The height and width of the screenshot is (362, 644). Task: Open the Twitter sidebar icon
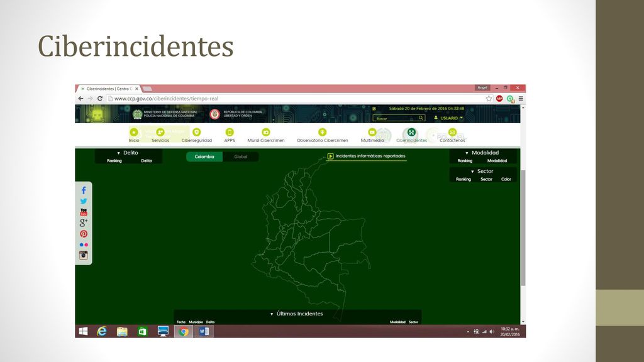pyautogui.click(x=84, y=201)
